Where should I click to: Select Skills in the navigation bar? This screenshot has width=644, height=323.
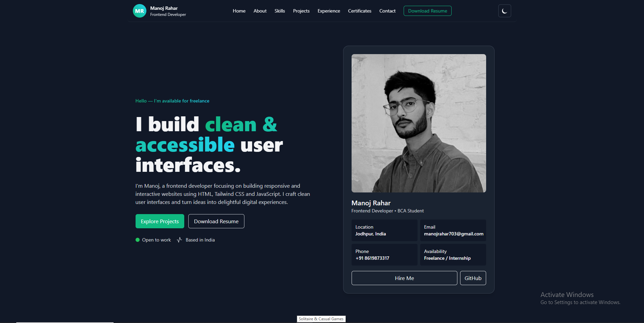point(280,11)
